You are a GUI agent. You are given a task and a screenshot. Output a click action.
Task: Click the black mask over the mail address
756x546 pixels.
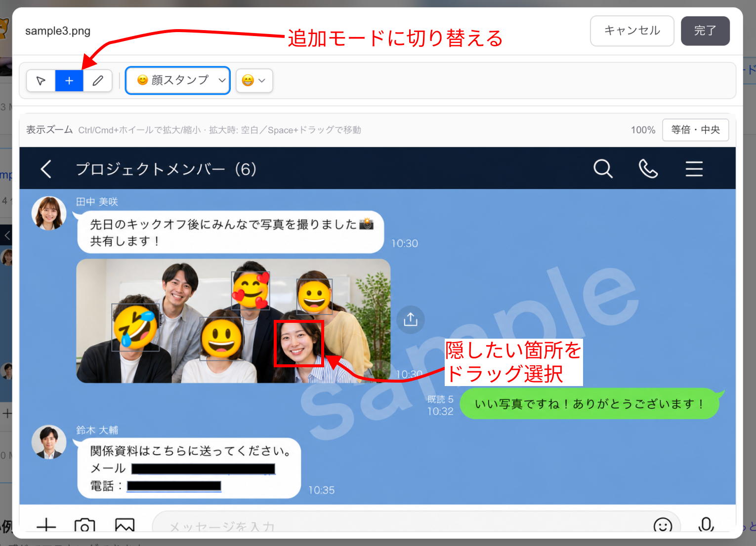203,468
